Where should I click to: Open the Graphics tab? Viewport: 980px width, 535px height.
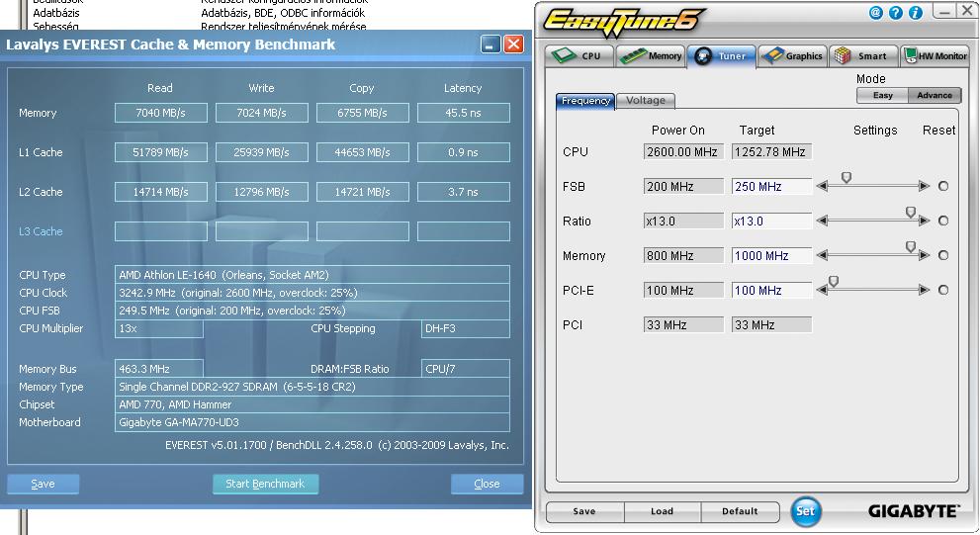click(x=792, y=55)
